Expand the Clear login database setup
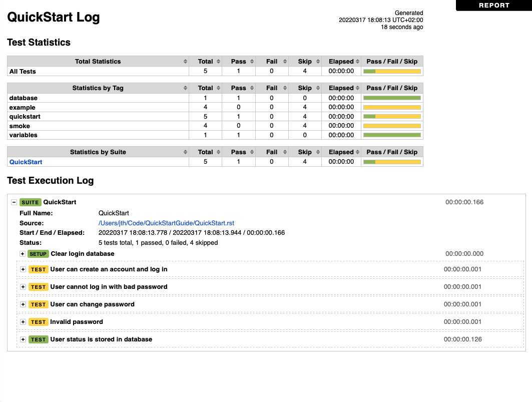Viewport: 532px width, 402px height. (x=23, y=254)
